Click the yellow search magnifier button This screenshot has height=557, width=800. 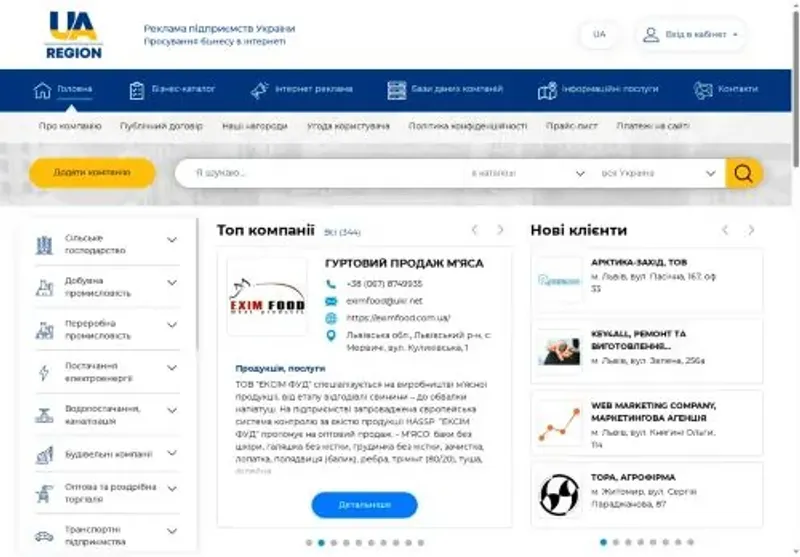(744, 173)
